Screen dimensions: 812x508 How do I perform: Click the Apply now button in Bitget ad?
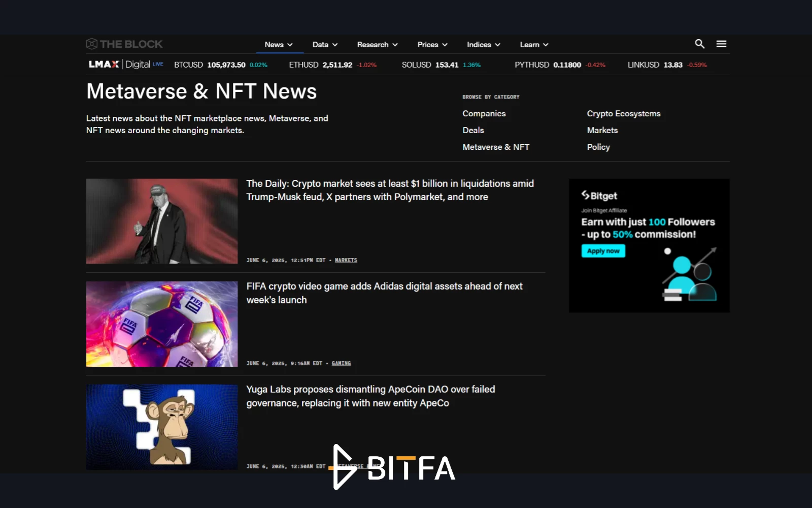pos(603,251)
